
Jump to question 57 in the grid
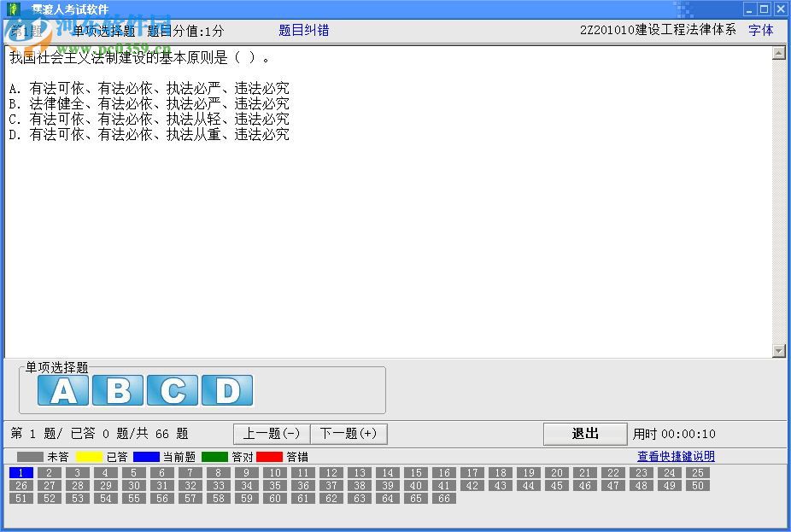(x=190, y=498)
